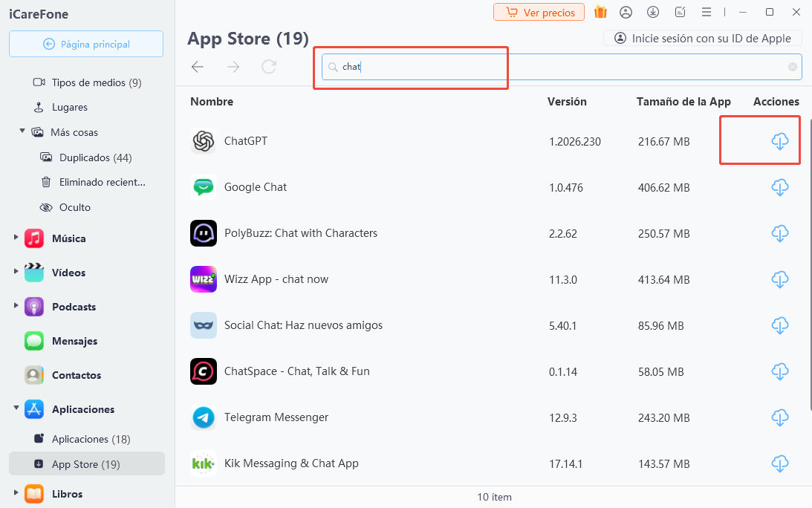Download ChatGPT via its cloud icon
812x508 pixels.
[x=780, y=141]
